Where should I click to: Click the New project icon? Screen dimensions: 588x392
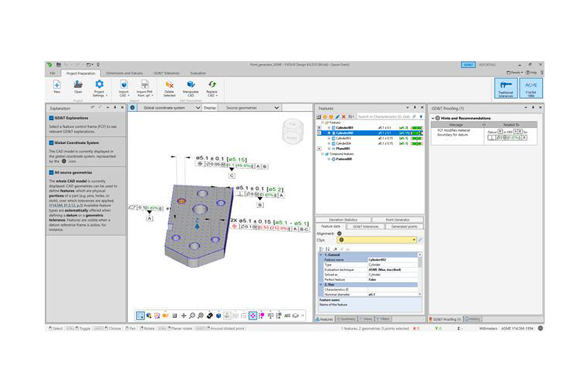tap(57, 85)
